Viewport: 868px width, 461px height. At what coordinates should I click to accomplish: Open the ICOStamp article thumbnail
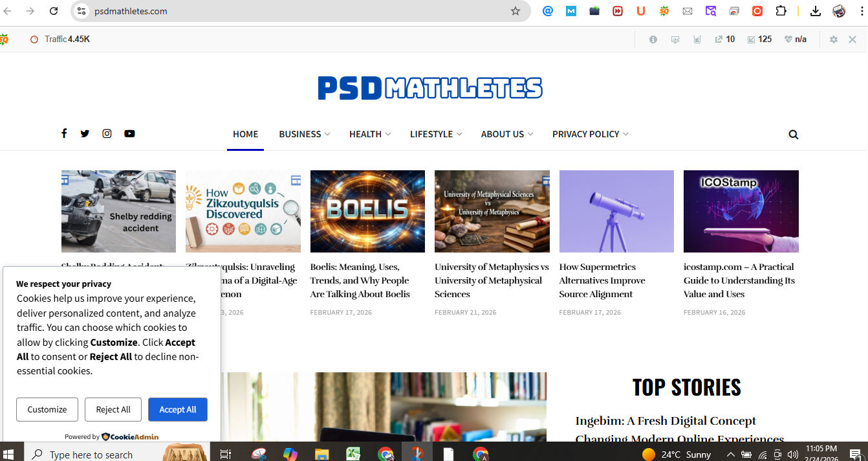pyautogui.click(x=741, y=211)
